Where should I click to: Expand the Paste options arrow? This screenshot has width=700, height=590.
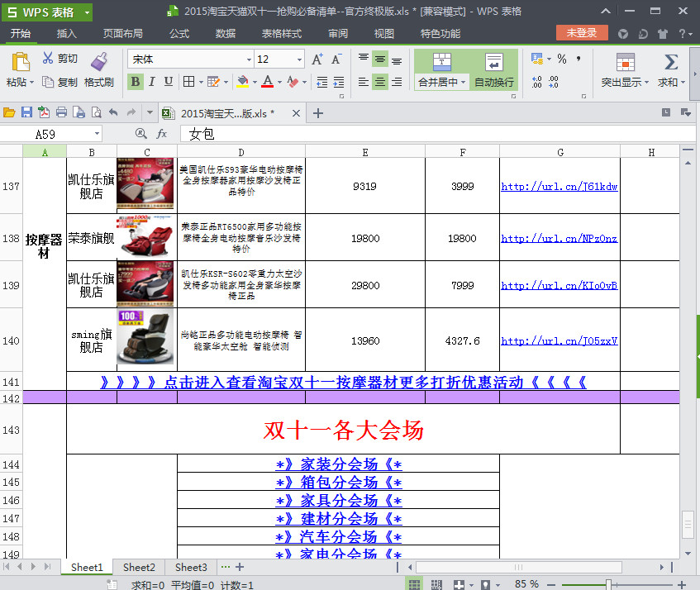[x=31, y=83]
